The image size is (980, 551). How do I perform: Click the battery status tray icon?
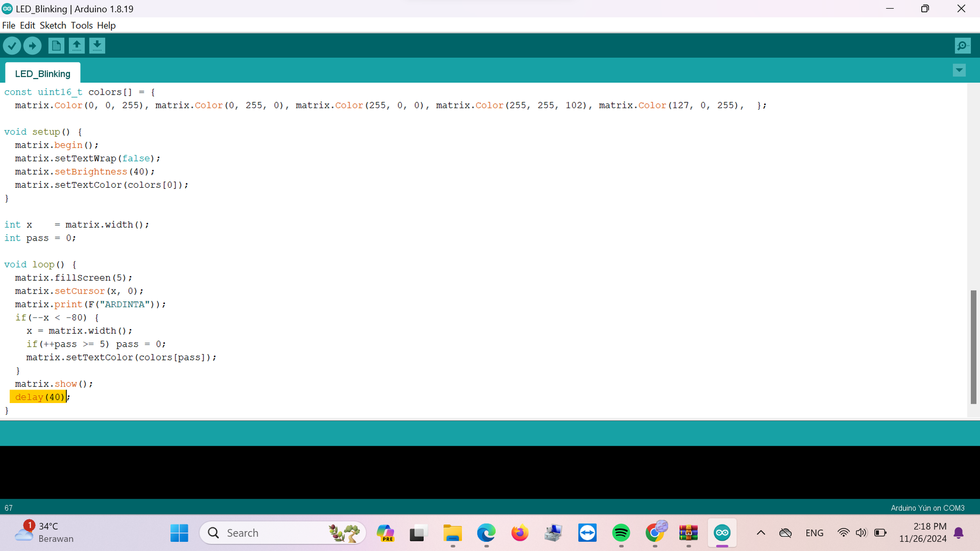[880, 533]
